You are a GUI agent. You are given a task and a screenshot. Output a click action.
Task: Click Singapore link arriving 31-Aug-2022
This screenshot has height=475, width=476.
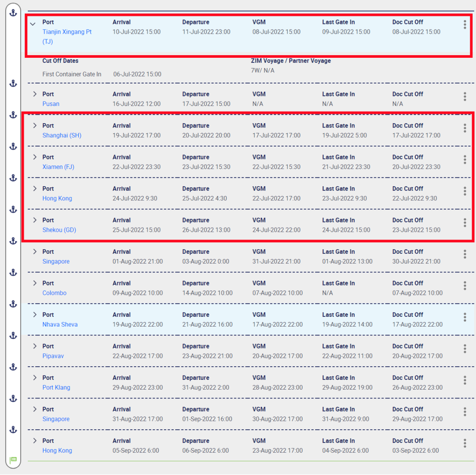[x=56, y=419]
